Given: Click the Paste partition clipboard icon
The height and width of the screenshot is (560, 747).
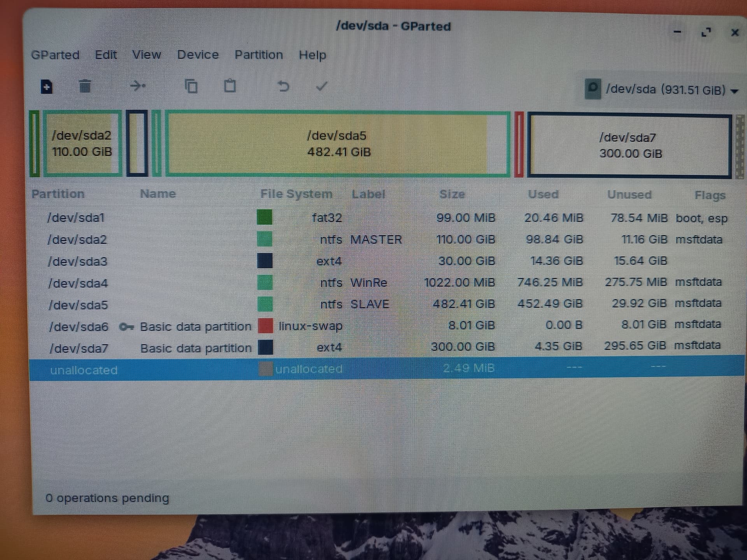Looking at the screenshot, I should [230, 86].
